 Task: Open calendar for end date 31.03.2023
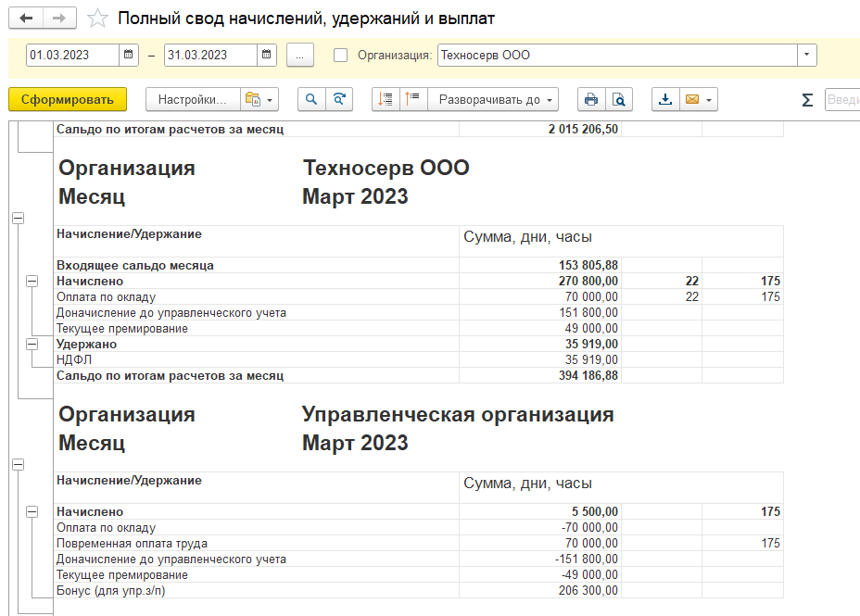click(267, 55)
